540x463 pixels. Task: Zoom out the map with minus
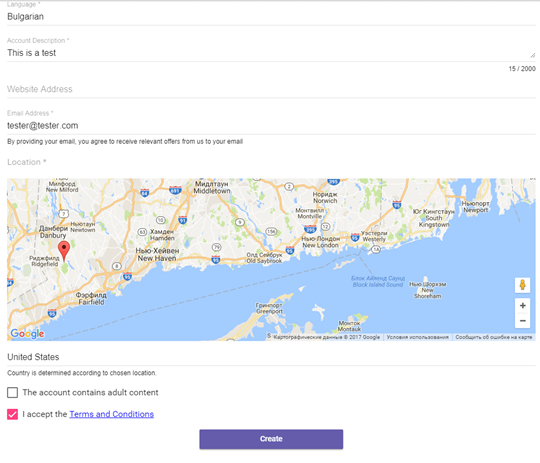pyautogui.click(x=522, y=321)
